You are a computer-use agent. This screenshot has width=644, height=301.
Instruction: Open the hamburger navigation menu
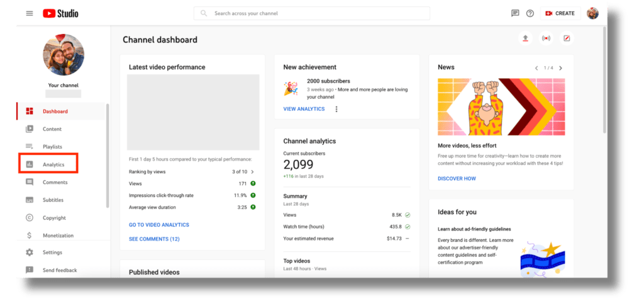pyautogui.click(x=30, y=13)
